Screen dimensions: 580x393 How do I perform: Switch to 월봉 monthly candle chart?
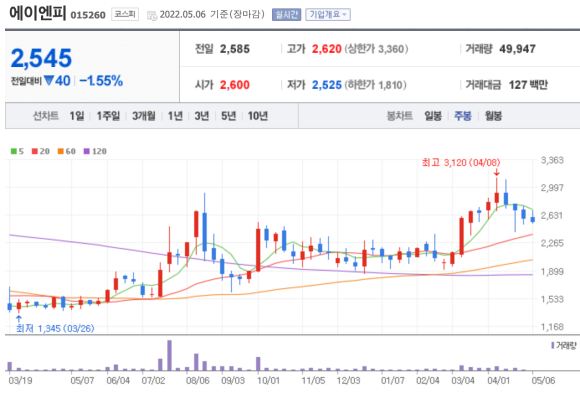pos(493,116)
